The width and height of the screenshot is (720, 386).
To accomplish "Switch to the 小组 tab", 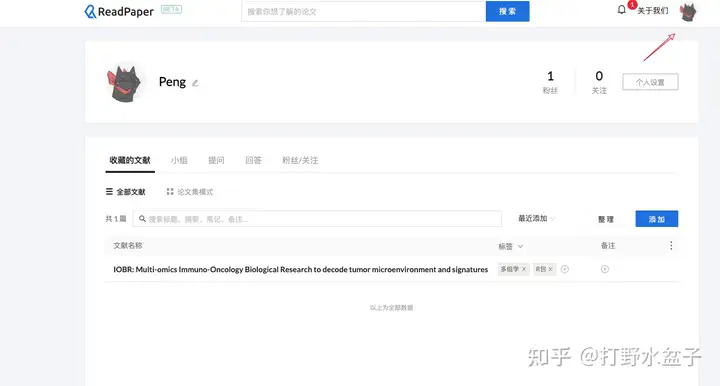I will [179, 160].
